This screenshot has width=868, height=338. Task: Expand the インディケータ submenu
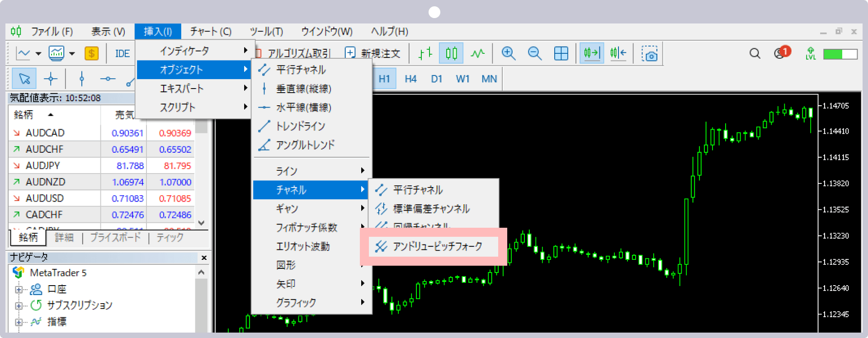tap(193, 51)
